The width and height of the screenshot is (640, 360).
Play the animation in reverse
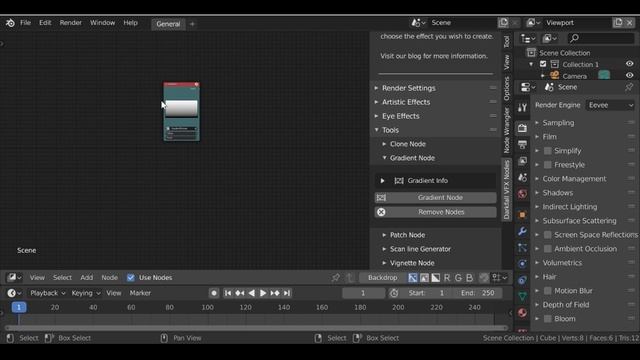coord(251,293)
